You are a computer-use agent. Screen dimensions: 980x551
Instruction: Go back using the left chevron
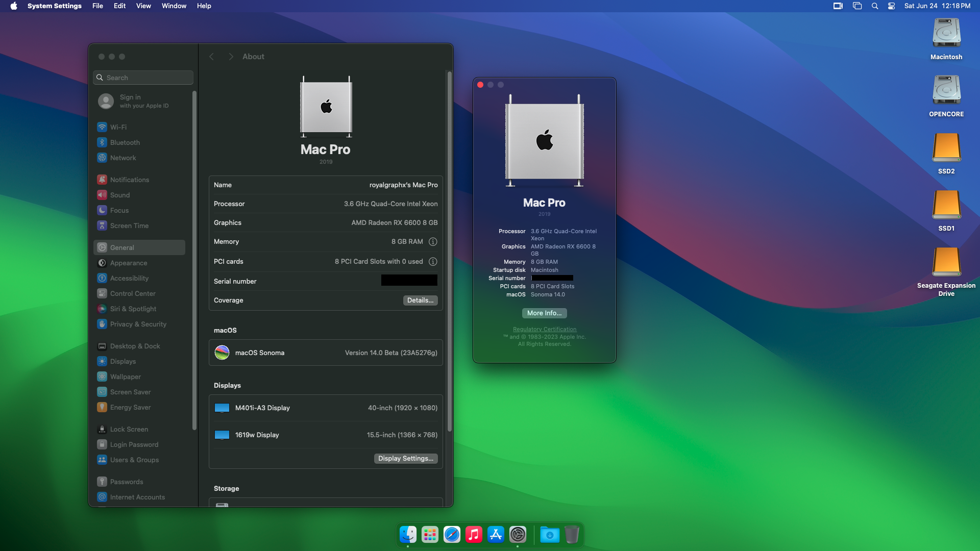click(211, 57)
